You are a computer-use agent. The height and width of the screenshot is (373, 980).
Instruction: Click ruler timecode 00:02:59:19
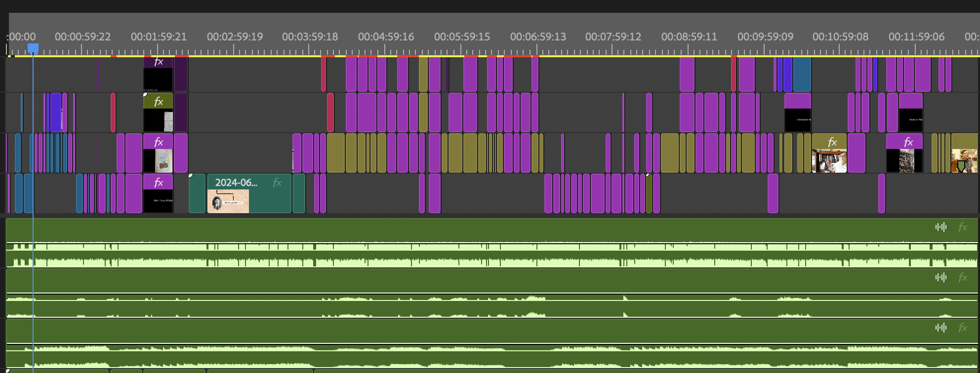[235, 37]
